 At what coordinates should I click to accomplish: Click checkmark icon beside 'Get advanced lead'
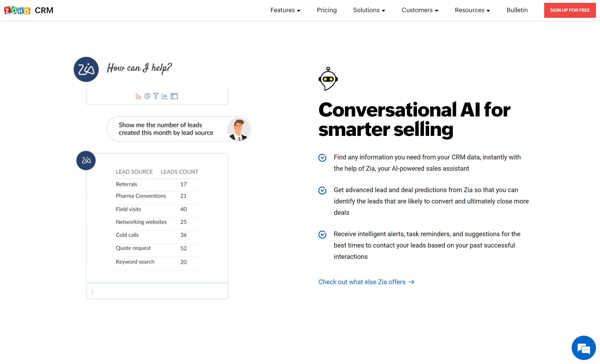pos(322,190)
